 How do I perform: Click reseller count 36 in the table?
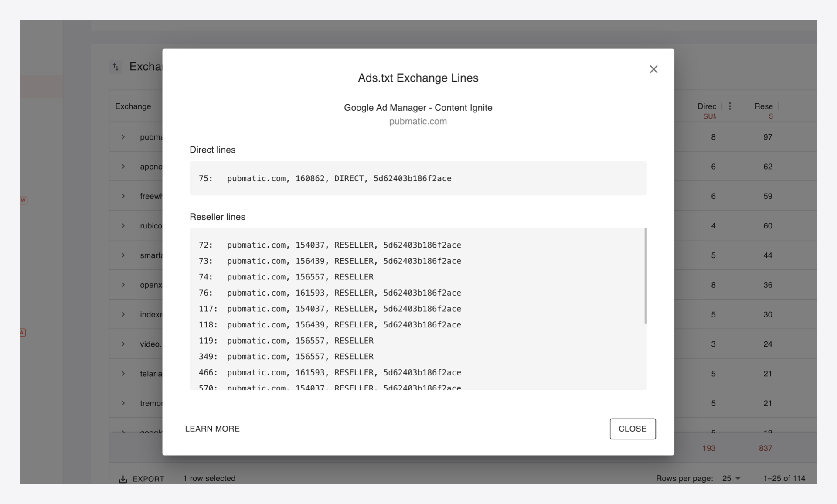tap(768, 285)
